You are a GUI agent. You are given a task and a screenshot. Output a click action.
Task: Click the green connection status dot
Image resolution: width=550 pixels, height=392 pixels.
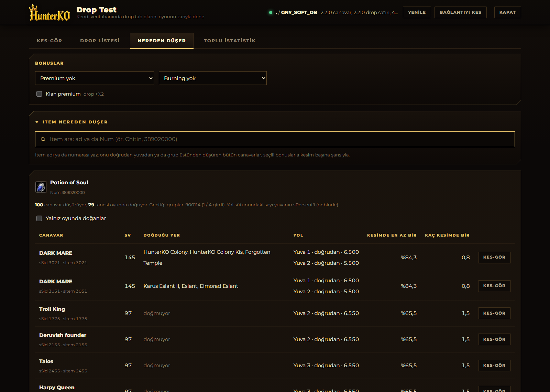click(271, 12)
